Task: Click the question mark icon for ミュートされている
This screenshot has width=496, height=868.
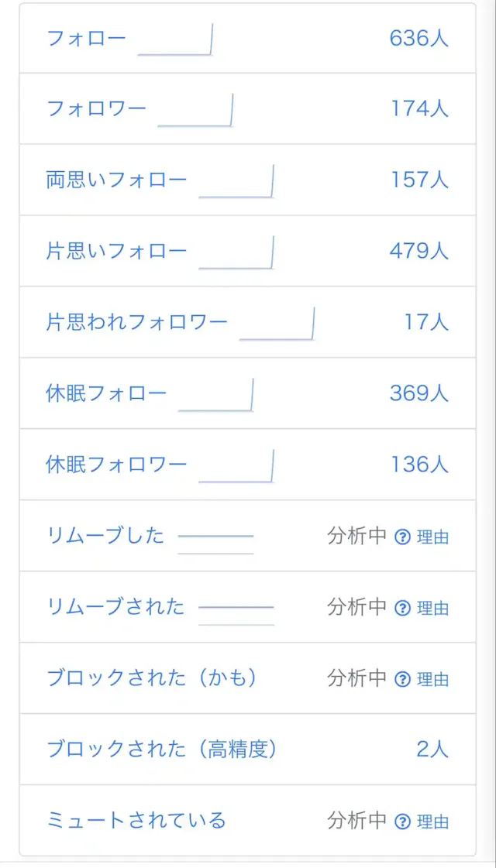Action: coord(401,821)
